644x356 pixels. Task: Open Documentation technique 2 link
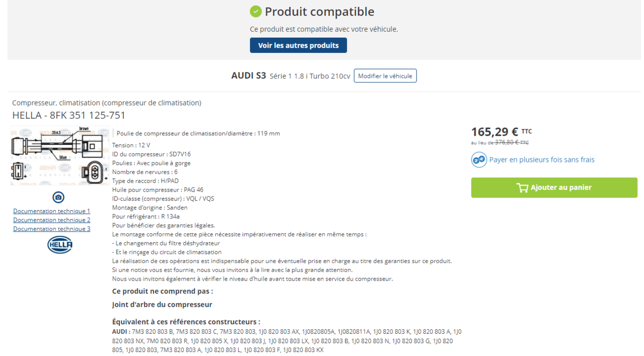click(x=52, y=220)
